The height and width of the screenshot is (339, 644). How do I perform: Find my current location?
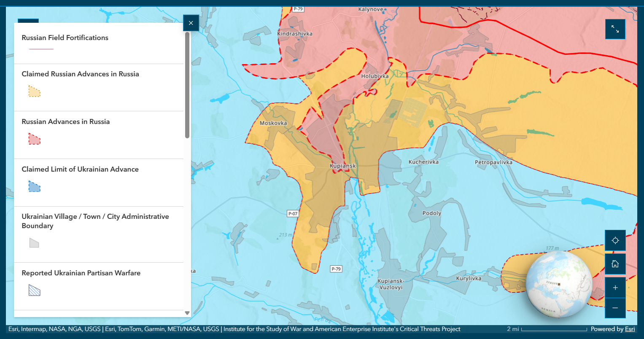(615, 240)
